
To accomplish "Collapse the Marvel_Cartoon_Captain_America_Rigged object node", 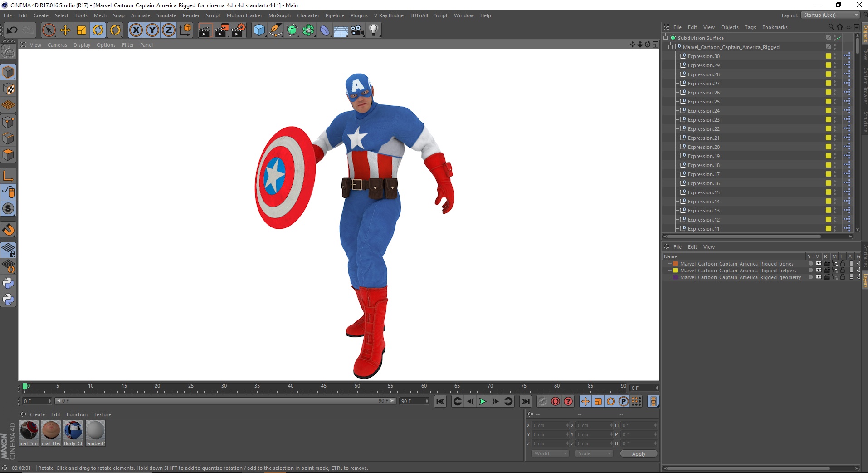I will tap(671, 47).
